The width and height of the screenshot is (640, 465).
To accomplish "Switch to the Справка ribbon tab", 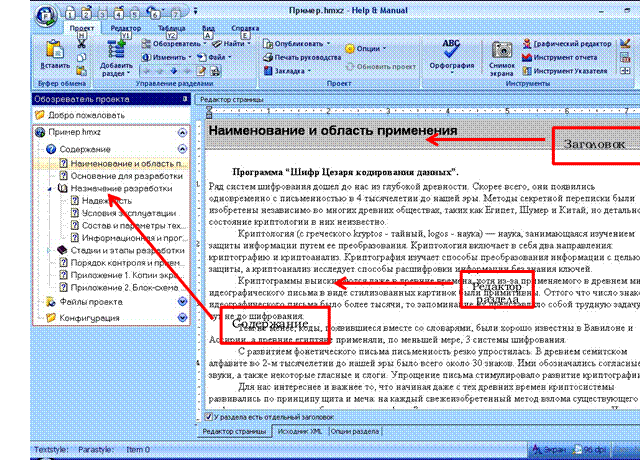I will [245, 28].
